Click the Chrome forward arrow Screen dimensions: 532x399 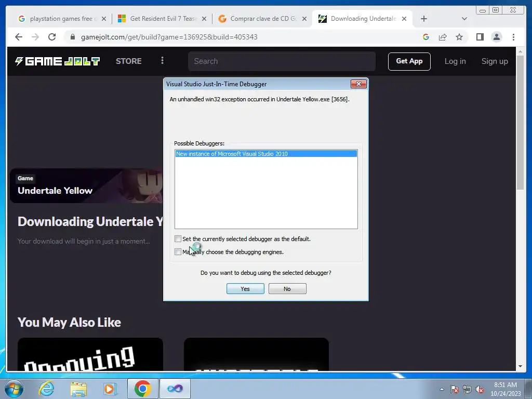[x=35, y=37]
